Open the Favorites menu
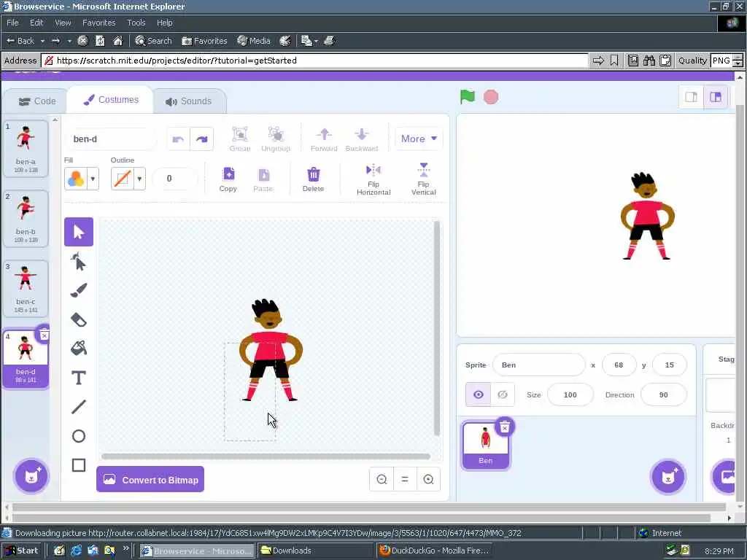 (x=98, y=23)
